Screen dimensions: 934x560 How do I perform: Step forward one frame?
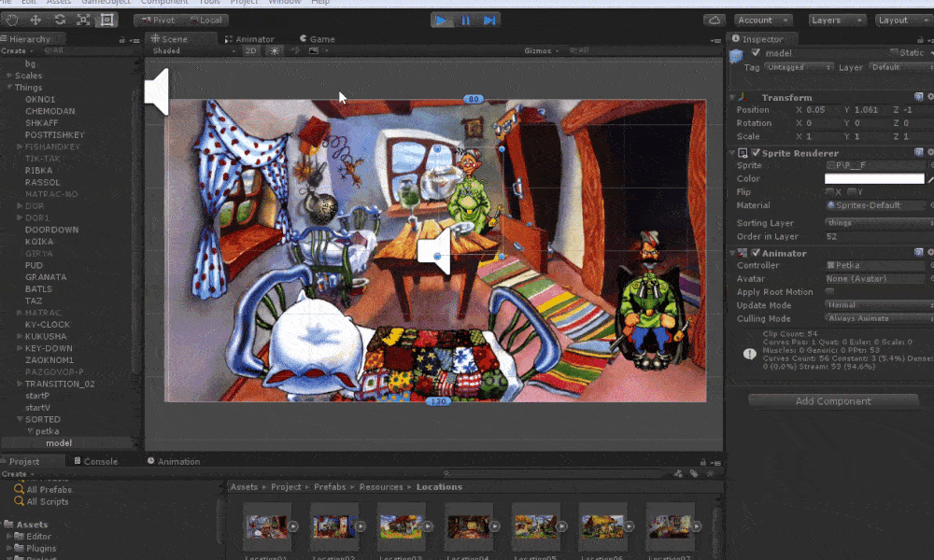(x=489, y=21)
